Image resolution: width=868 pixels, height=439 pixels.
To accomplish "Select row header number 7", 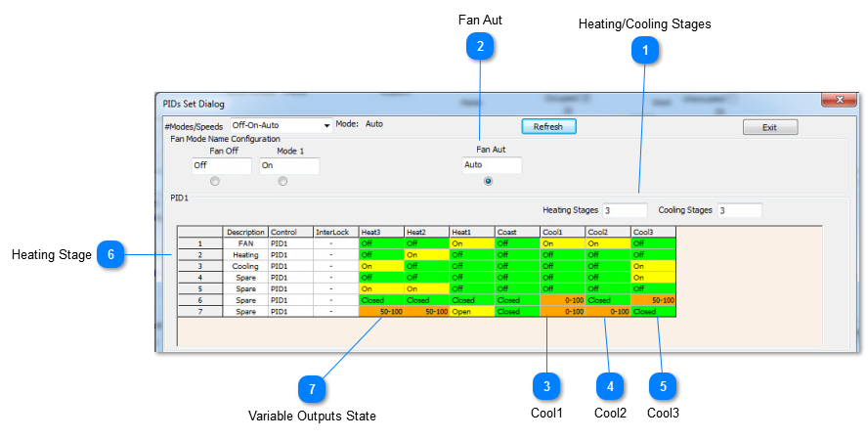I will point(200,312).
